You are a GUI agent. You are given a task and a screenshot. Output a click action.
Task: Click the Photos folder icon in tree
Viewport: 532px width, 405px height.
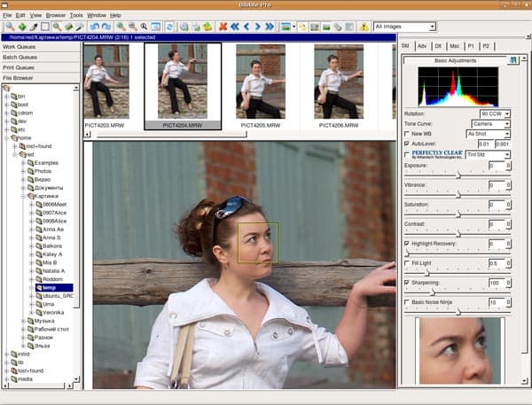coord(28,171)
